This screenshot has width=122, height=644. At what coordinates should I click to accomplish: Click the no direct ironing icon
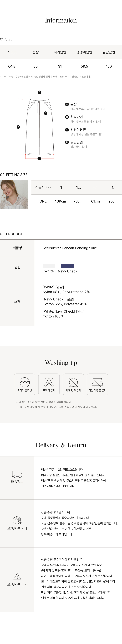97,382
